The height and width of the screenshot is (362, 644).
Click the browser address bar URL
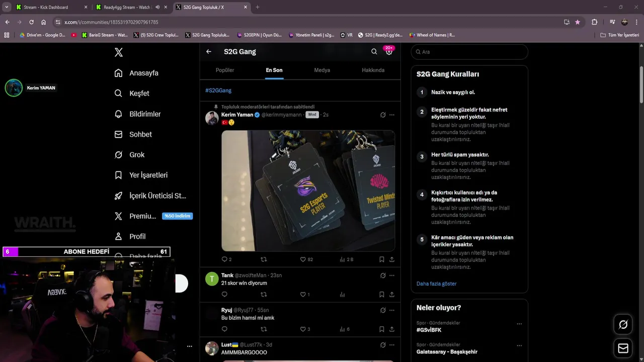click(111, 22)
